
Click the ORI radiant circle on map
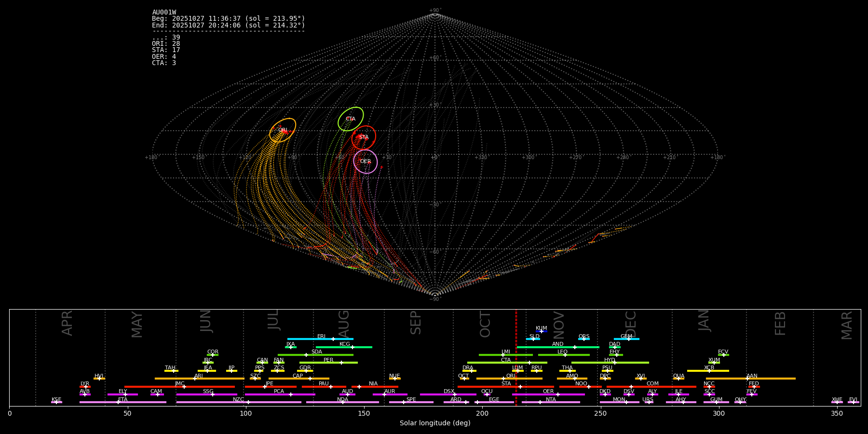tap(283, 130)
